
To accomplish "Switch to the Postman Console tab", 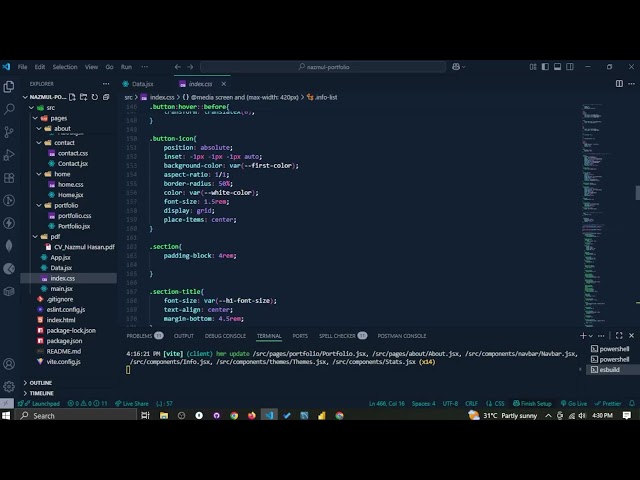I will [402, 336].
